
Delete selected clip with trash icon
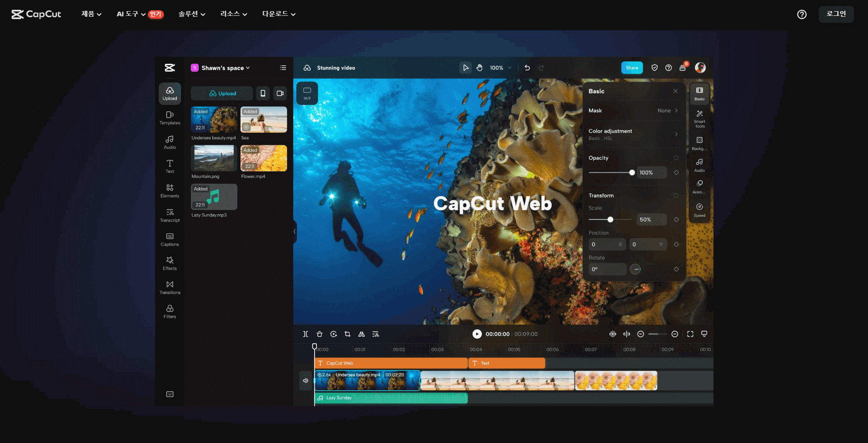click(x=319, y=334)
